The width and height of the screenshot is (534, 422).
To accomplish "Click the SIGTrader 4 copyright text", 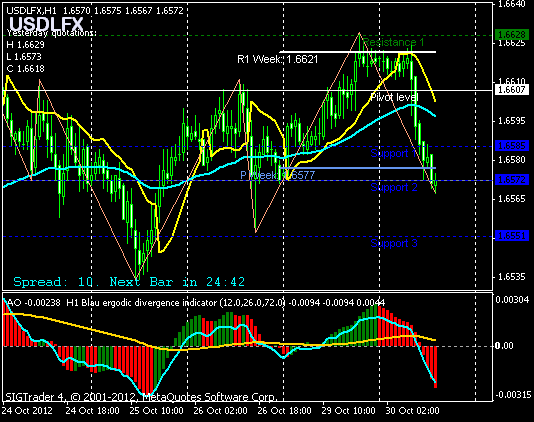I will [x=141, y=397].
